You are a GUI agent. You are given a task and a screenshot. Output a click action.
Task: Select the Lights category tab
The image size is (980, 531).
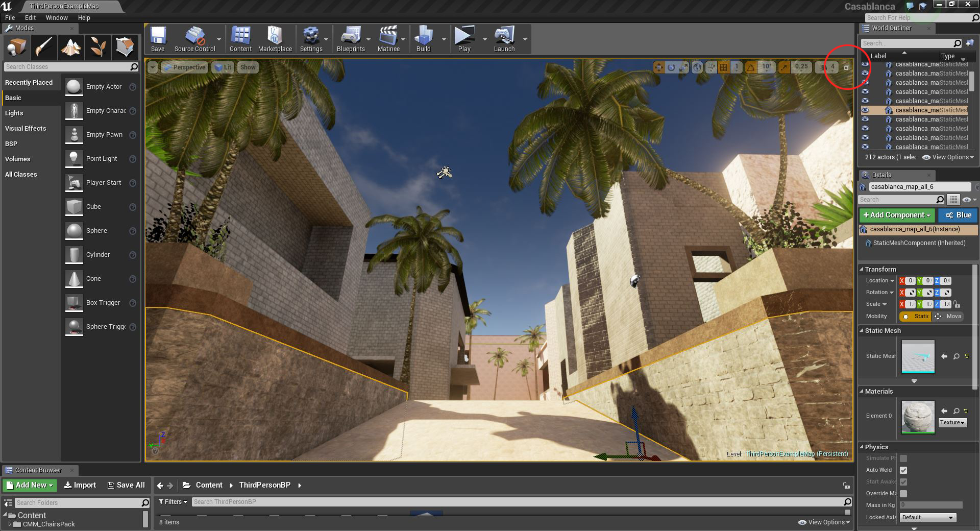(x=14, y=113)
